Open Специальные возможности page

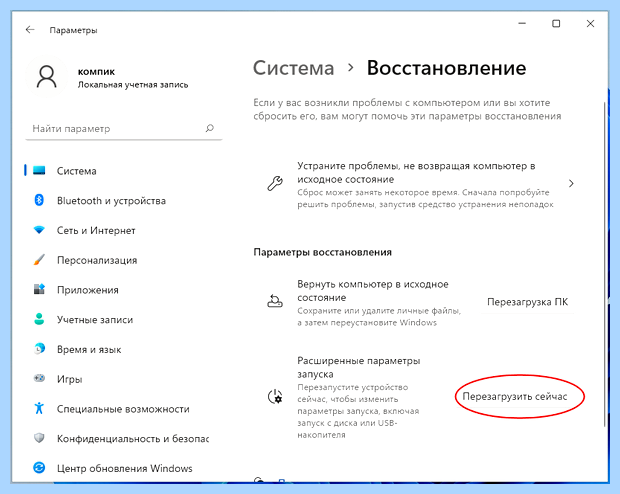123,409
